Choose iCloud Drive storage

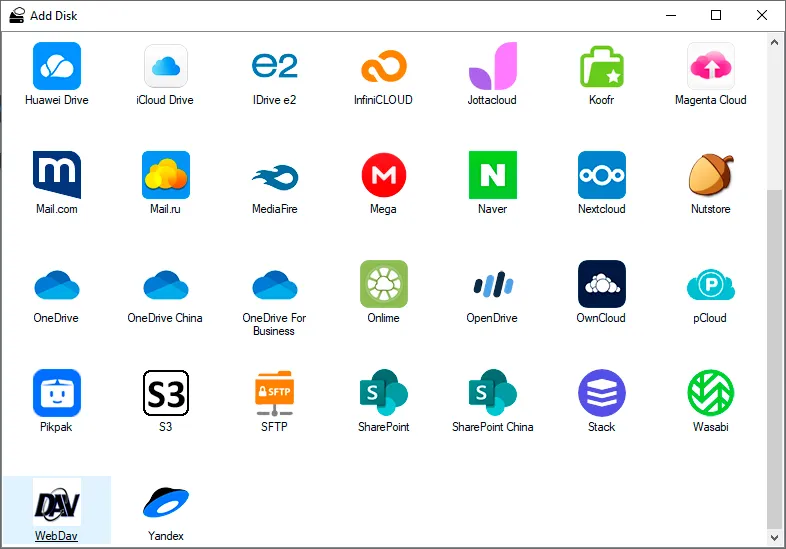tap(165, 66)
